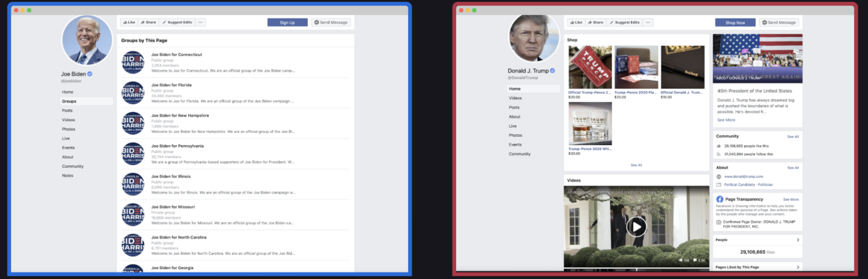Open Joe Biden for Illinois group
Image resolution: width=868 pixels, height=279 pixels.
tap(171, 177)
